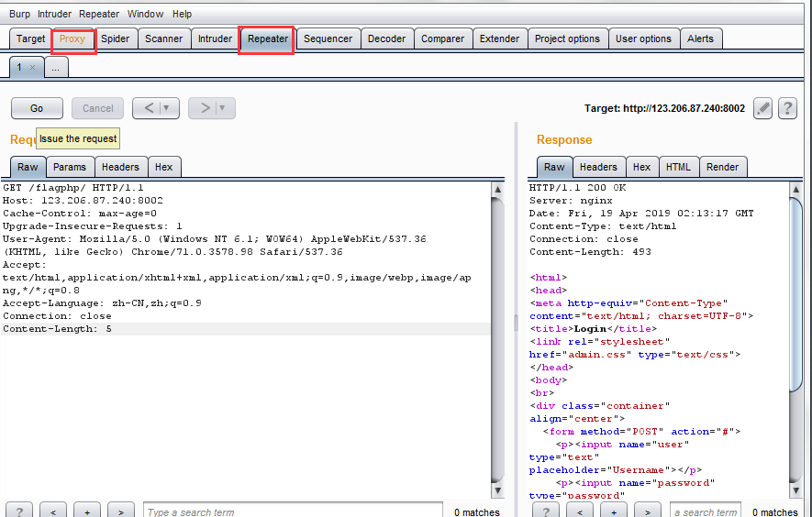Viewport: 812px width, 517px height.
Task: Click next match button in response search
Action: 648,511
